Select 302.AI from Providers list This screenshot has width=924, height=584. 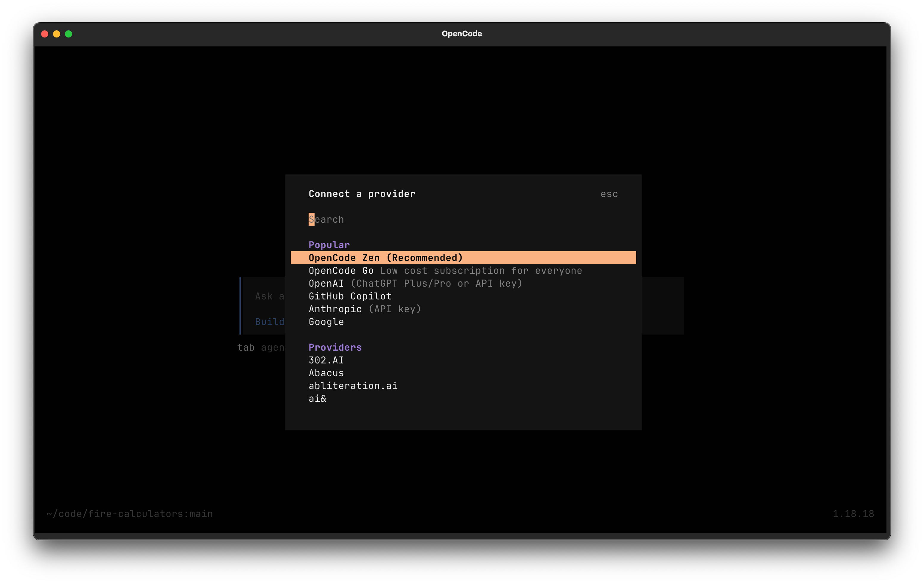tap(463, 360)
